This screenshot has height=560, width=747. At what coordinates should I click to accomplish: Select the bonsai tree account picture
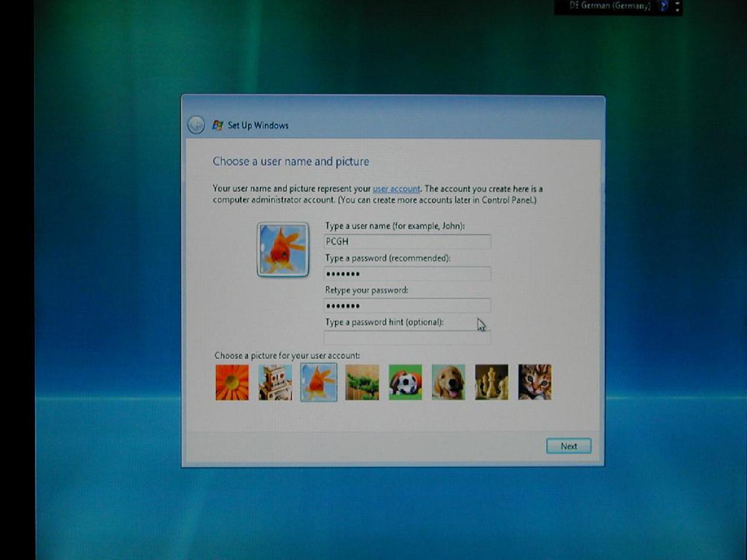[x=362, y=383]
